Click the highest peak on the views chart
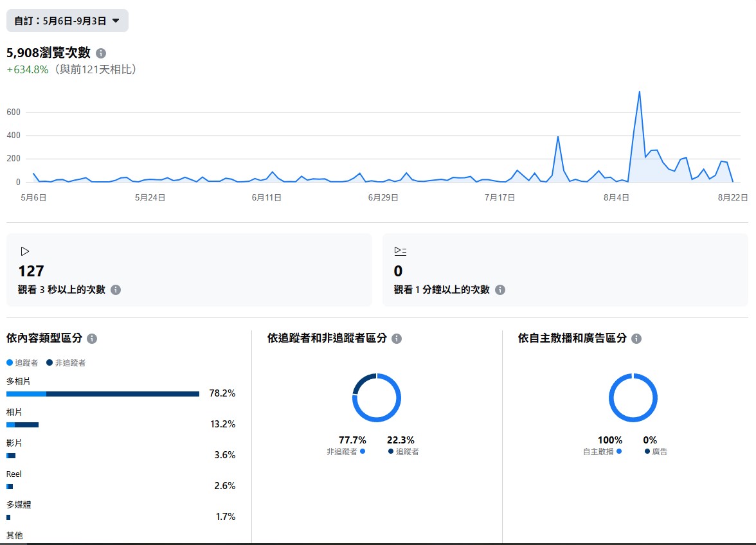This screenshot has width=756, height=545. (x=639, y=92)
